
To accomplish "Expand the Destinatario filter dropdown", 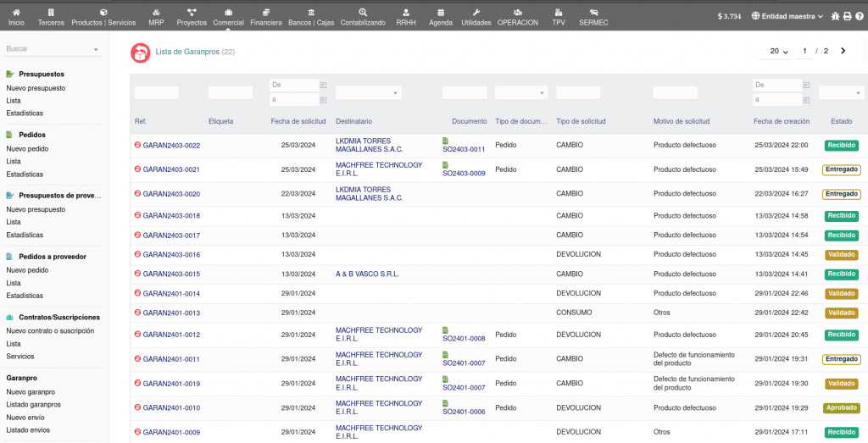I will click(368, 92).
